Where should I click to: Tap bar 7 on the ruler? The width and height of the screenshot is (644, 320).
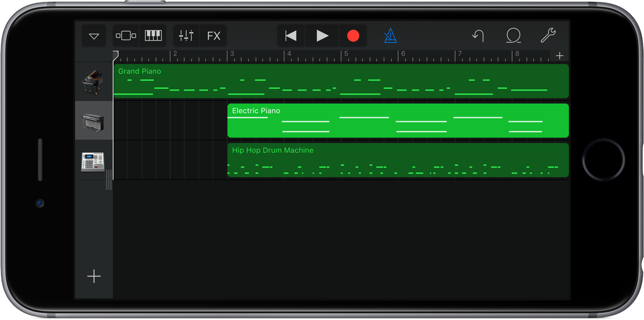(460, 54)
